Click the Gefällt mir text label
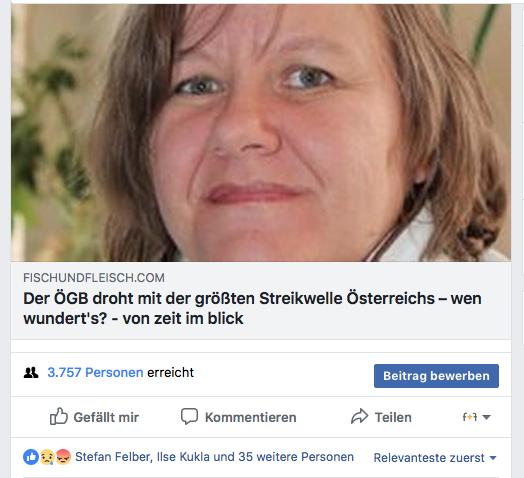Viewport: 524px width, 478px height. (x=106, y=417)
